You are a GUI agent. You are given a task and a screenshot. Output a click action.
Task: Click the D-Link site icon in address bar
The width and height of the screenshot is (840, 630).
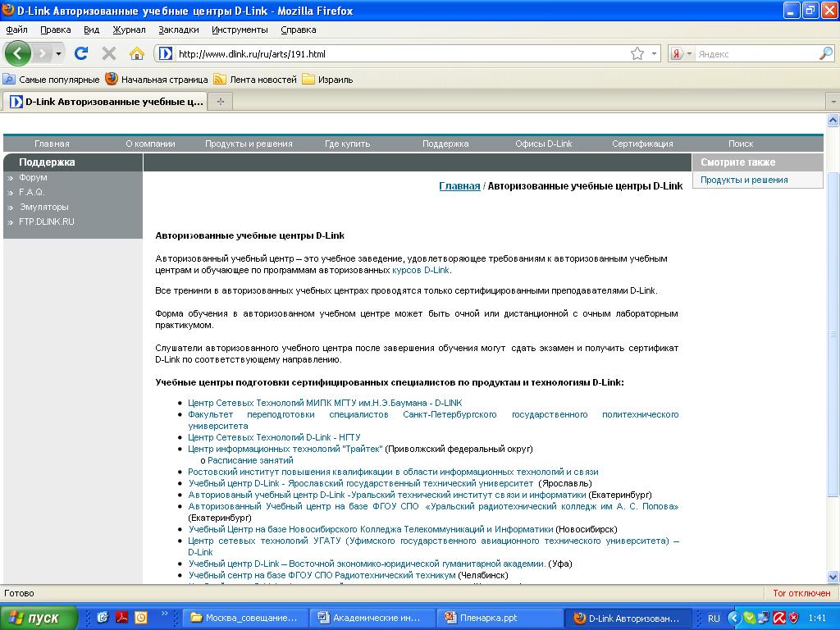[x=166, y=53]
